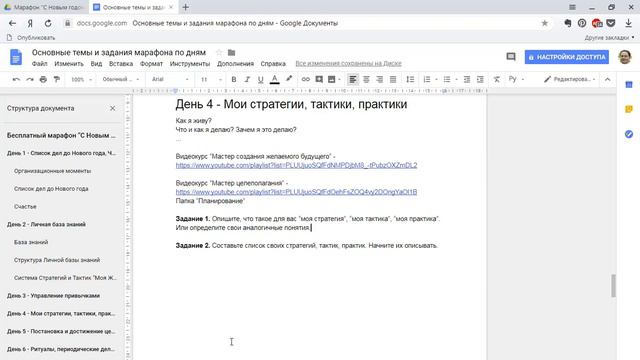This screenshot has height=360, width=640.
Task: Open the Инструменты menu
Action: [190, 64]
